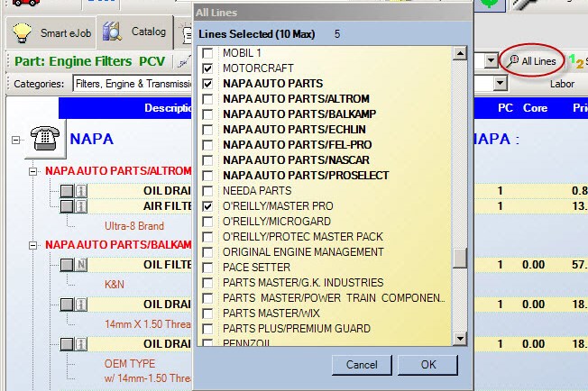The image size is (588, 391).
Task: Click the Catalog magnifier book icon
Action: point(113,32)
